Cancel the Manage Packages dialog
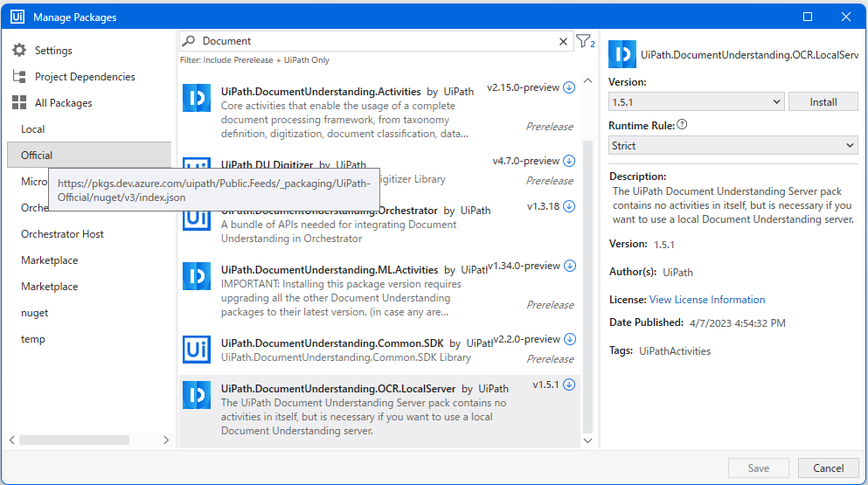This screenshot has height=485, width=868. (828, 468)
